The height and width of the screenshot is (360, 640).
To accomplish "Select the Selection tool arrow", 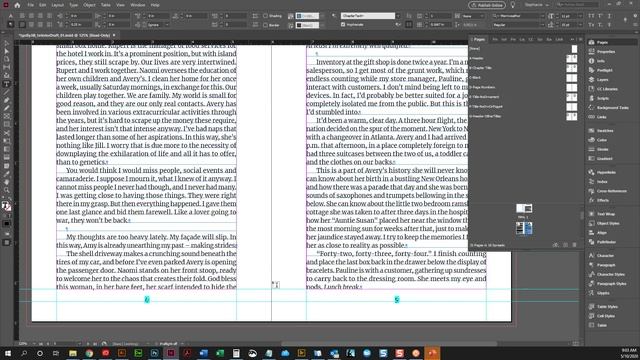I will [7, 43].
